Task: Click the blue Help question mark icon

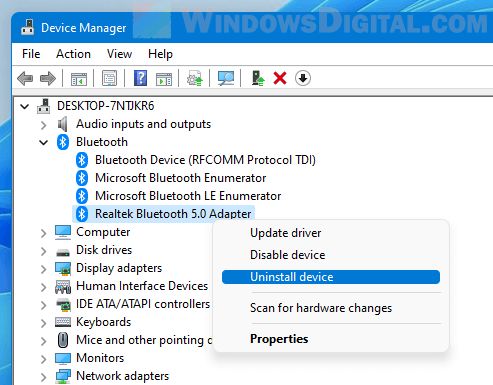Action: [x=140, y=78]
